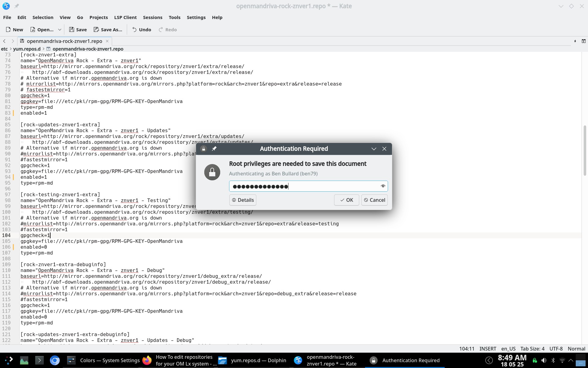Click the en_US dictionary selector in status bar
588x368 pixels.
pyautogui.click(x=508, y=349)
